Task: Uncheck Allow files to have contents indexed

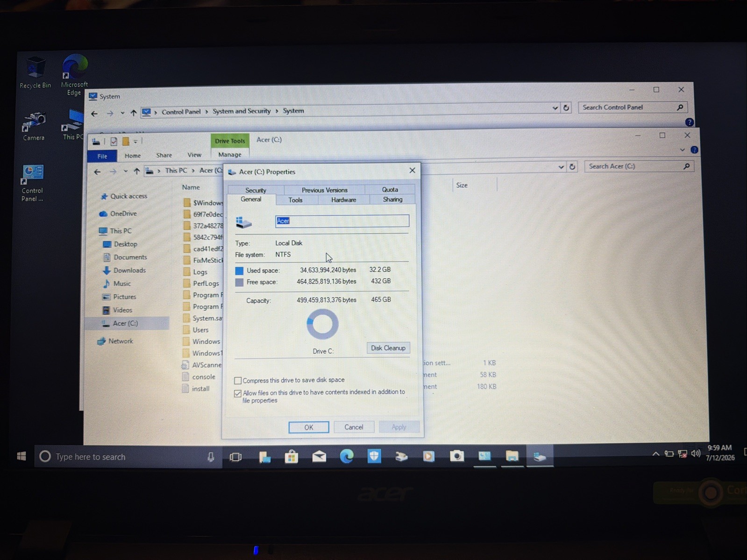Action: click(x=238, y=393)
